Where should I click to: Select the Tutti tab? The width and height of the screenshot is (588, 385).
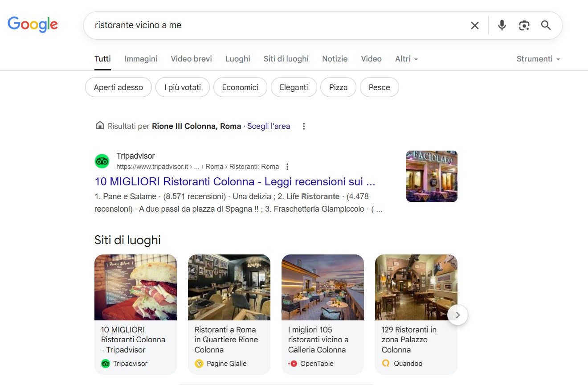[x=102, y=59]
